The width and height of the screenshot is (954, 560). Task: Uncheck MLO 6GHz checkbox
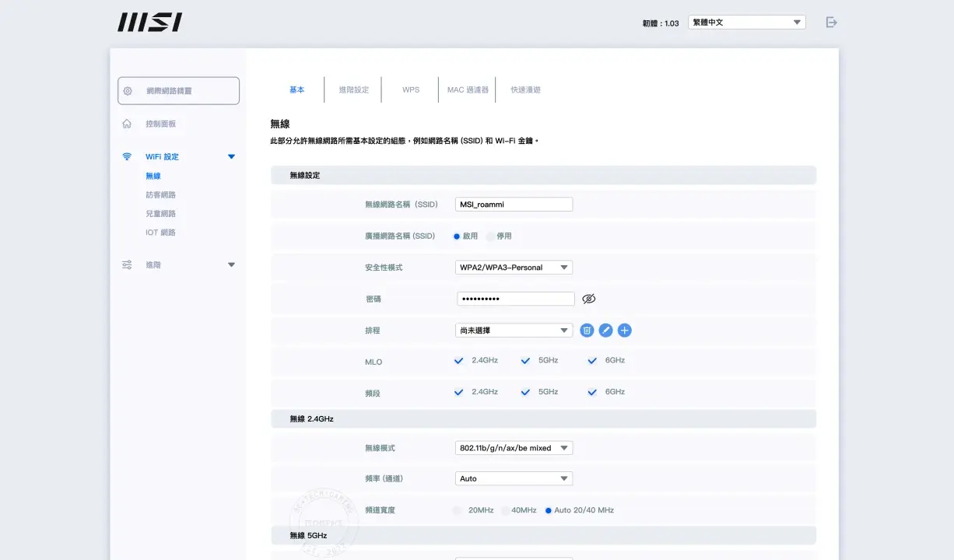592,361
